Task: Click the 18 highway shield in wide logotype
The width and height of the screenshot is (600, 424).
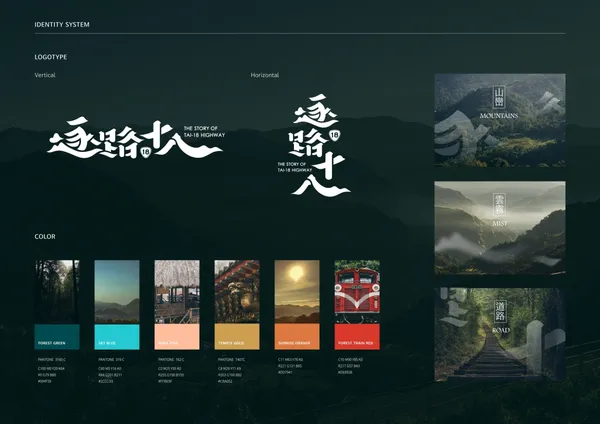Action: coord(146,152)
